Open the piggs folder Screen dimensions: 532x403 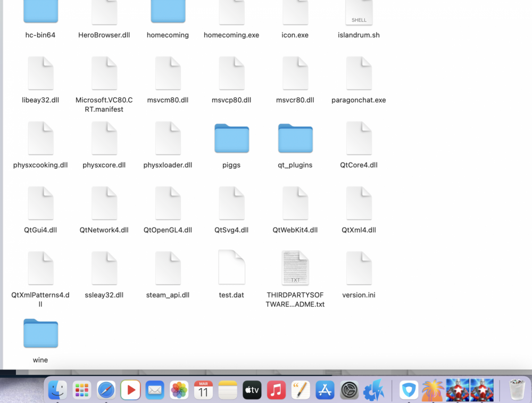pos(231,138)
